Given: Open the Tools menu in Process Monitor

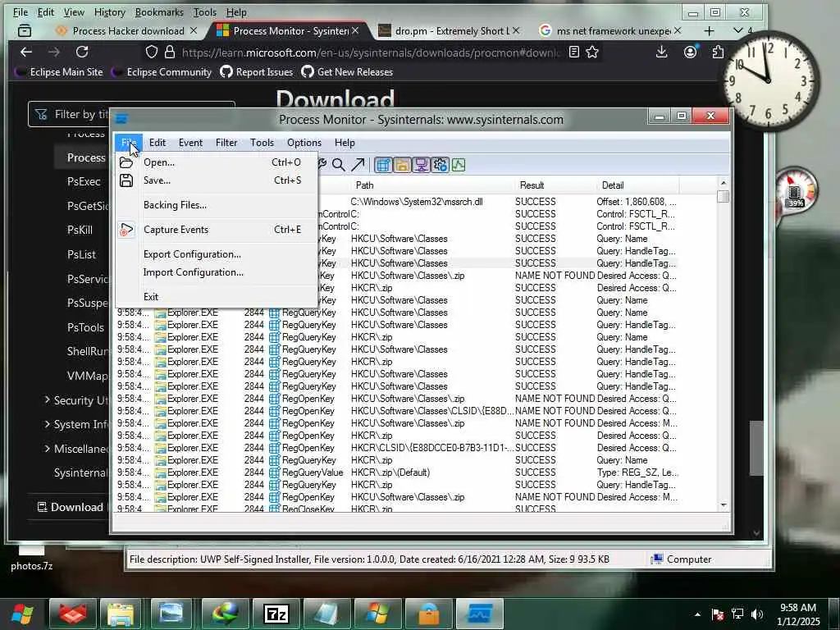Looking at the screenshot, I should tap(262, 143).
